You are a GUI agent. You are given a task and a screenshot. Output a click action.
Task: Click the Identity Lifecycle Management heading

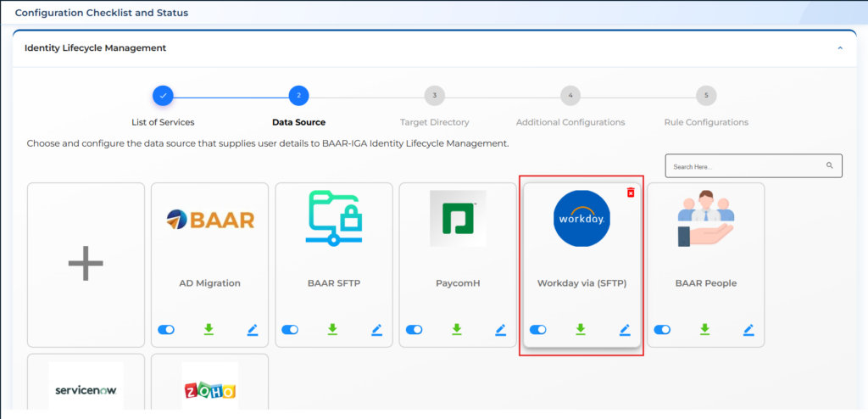coord(95,48)
